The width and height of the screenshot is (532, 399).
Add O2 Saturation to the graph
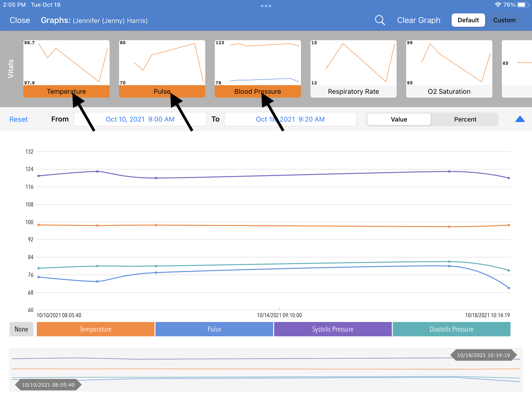point(449,69)
